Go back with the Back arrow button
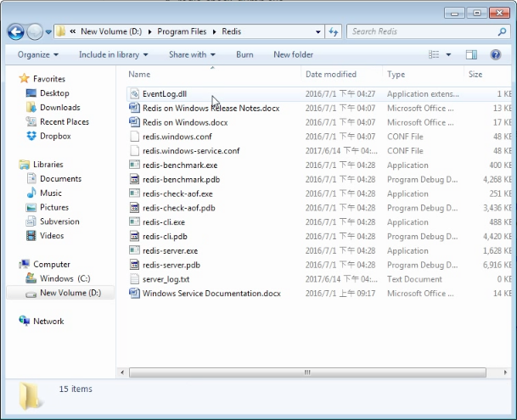Image resolution: width=517 pixels, height=420 pixels. [x=15, y=32]
